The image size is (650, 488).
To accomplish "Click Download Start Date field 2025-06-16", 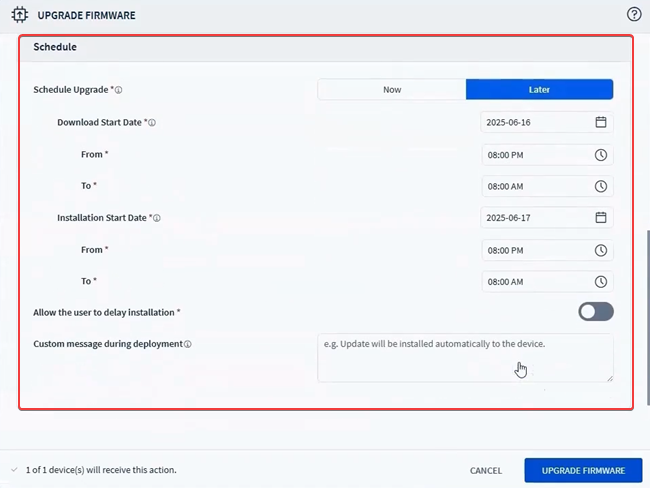I will 535,123.
